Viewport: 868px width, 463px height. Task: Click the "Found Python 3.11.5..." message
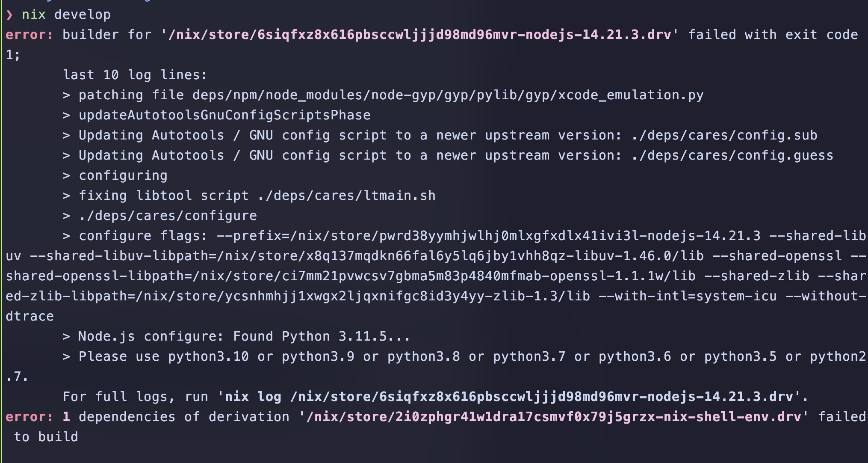point(322,337)
